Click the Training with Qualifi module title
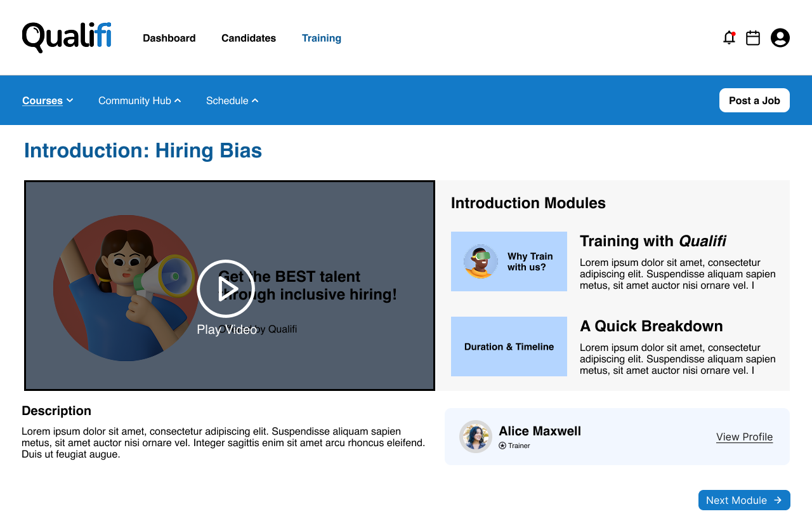The width and height of the screenshot is (812, 528). pyautogui.click(x=653, y=241)
